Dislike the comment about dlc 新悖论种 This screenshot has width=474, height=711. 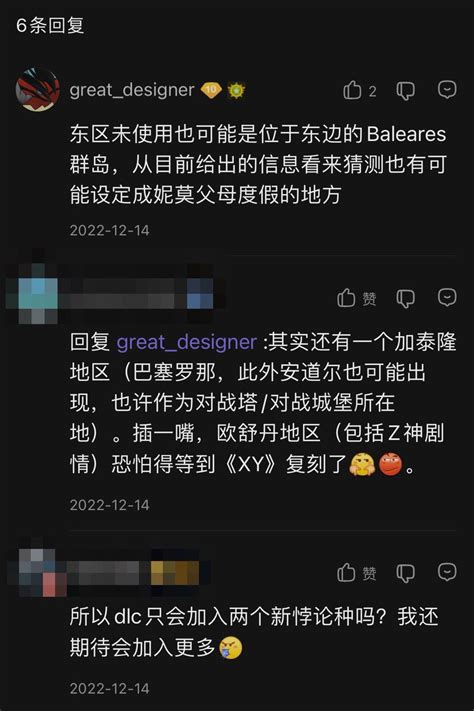406,573
